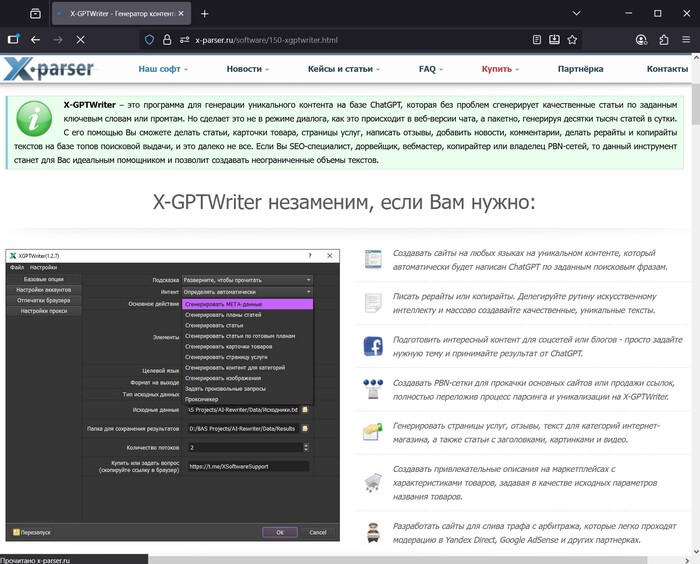Select Базовые опции tab
Viewport: 700px width, 564px height.
44,279
